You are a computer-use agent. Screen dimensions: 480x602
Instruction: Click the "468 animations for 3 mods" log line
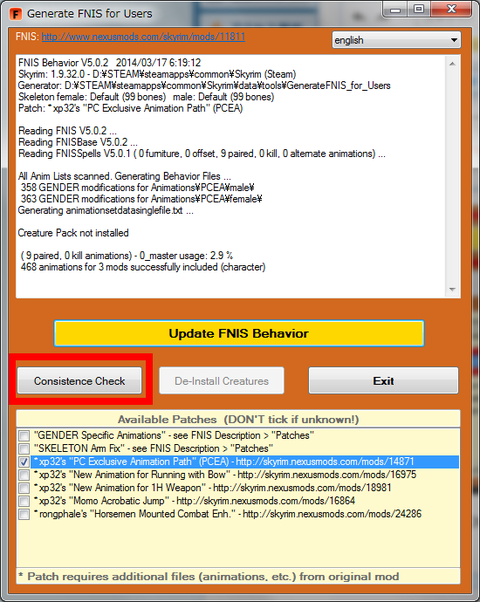[143, 267]
